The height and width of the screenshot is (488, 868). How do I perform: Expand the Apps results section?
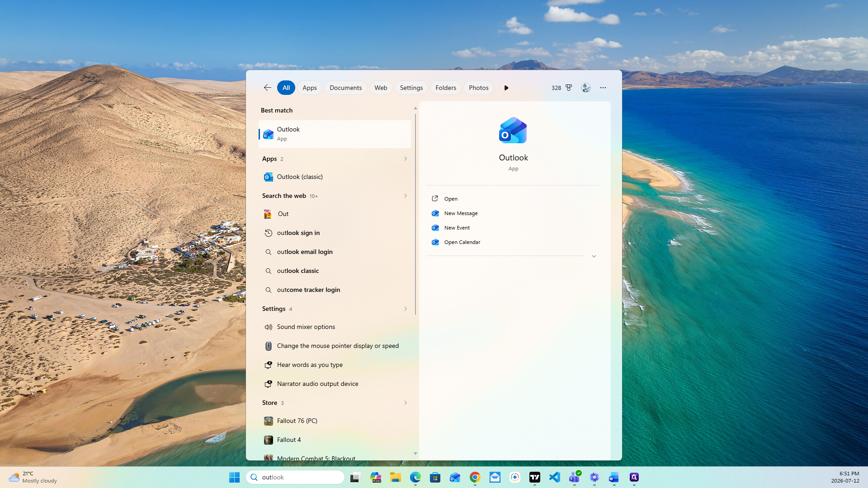(406, 159)
